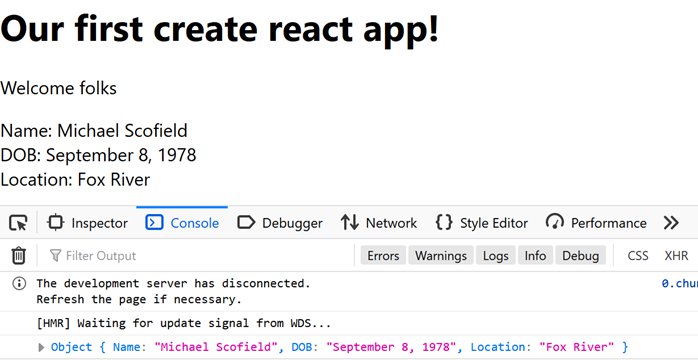Toggle the Warnings filter
The width and height of the screenshot is (698, 360).
tap(441, 256)
